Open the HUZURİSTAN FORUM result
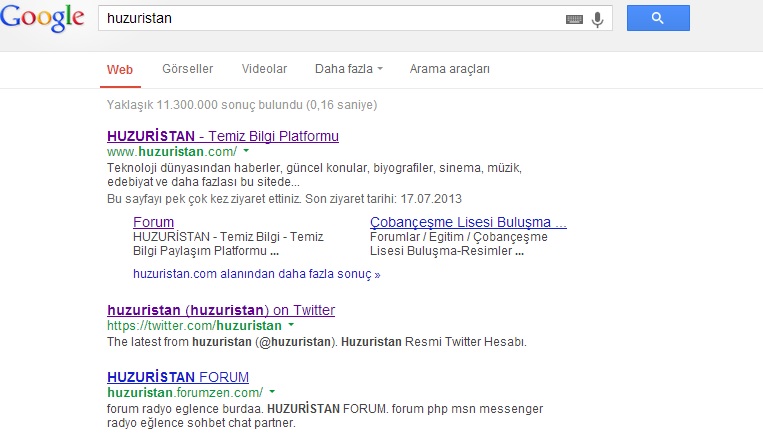The width and height of the screenshot is (763, 443). 178,377
